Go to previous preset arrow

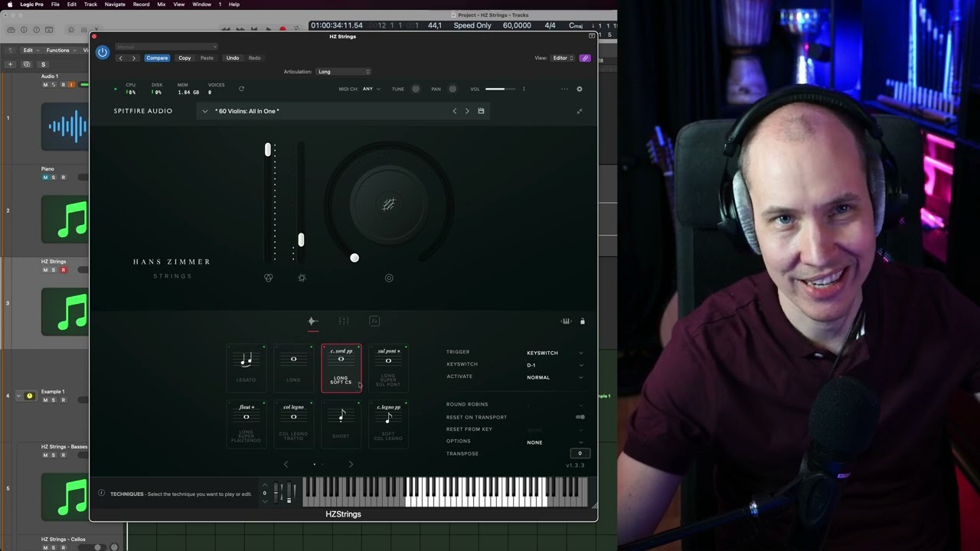455,111
